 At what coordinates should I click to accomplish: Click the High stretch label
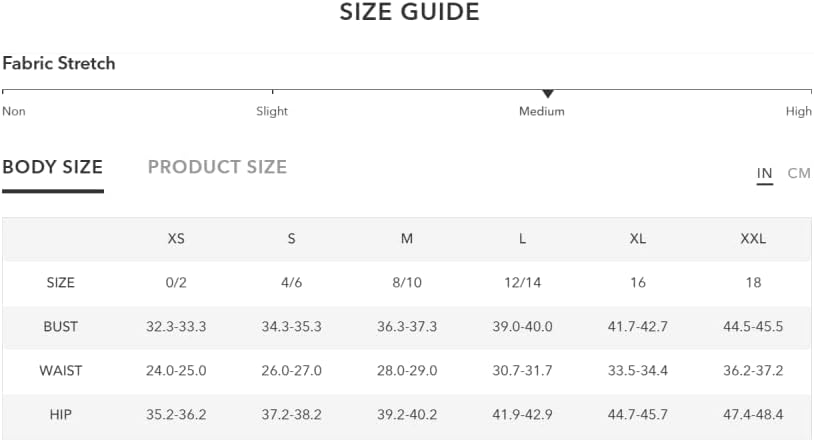click(798, 111)
